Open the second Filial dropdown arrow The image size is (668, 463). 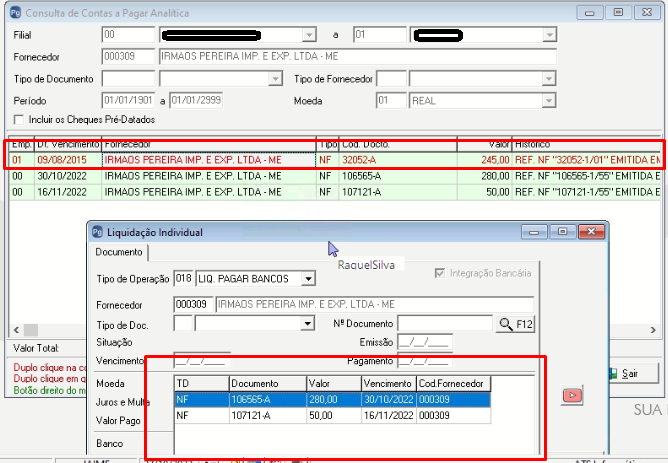[x=550, y=35]
